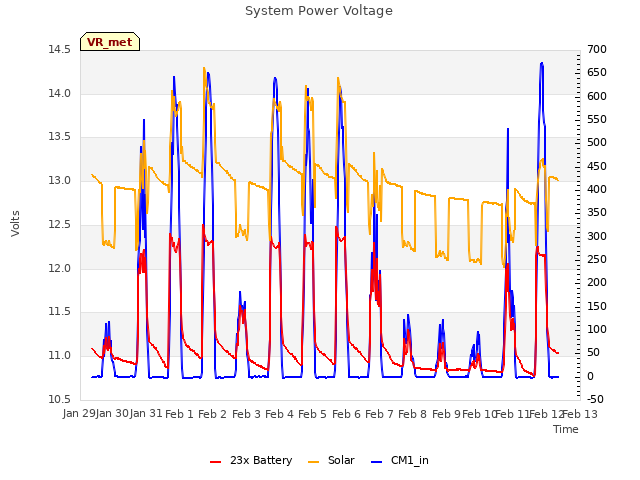640x480 pixels.
Task: Click the Feb 1 date tick label
Action: pos(179,414)
